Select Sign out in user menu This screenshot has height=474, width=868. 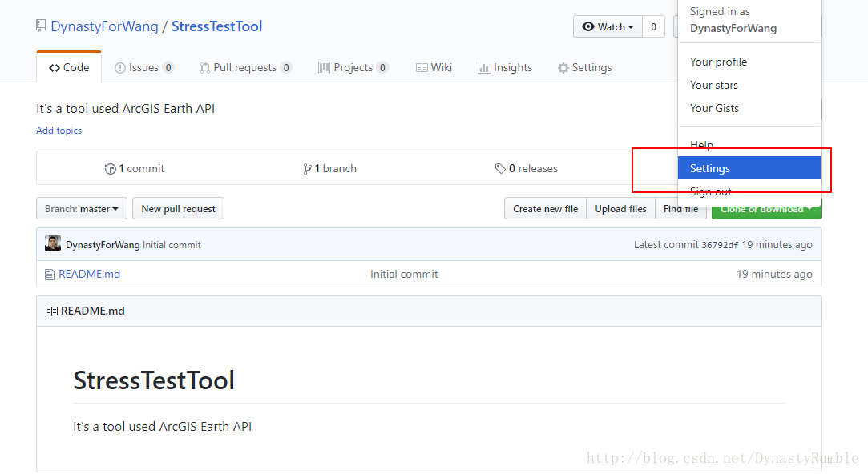(710, 191)
